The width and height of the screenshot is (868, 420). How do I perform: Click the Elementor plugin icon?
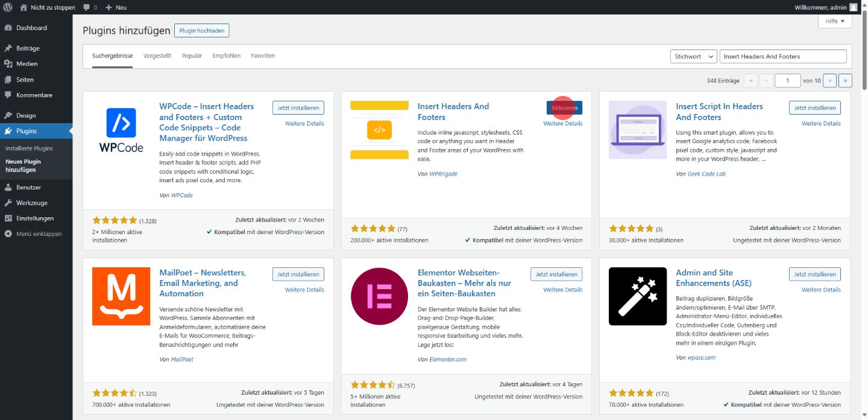(379, 296)
